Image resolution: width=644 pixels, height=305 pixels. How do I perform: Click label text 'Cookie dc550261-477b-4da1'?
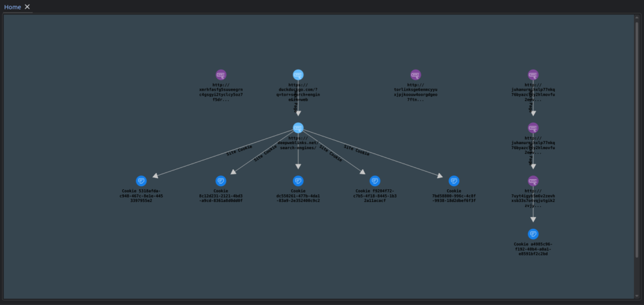point(298,196)
